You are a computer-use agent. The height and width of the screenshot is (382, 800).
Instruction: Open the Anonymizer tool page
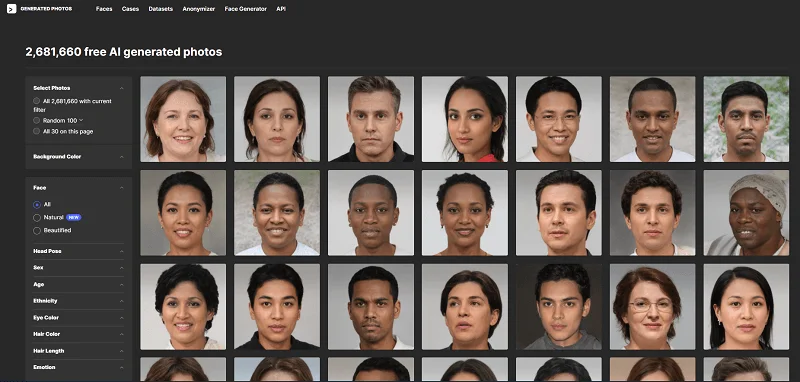point(198,9)
